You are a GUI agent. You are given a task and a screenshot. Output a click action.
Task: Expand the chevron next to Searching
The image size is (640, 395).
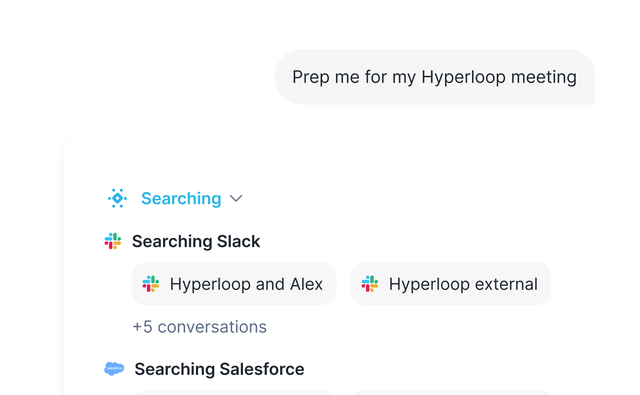coord(236,199)
